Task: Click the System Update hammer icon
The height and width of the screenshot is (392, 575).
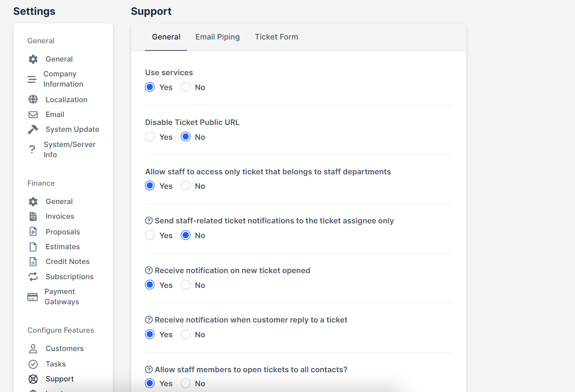Action: point(33,130)
